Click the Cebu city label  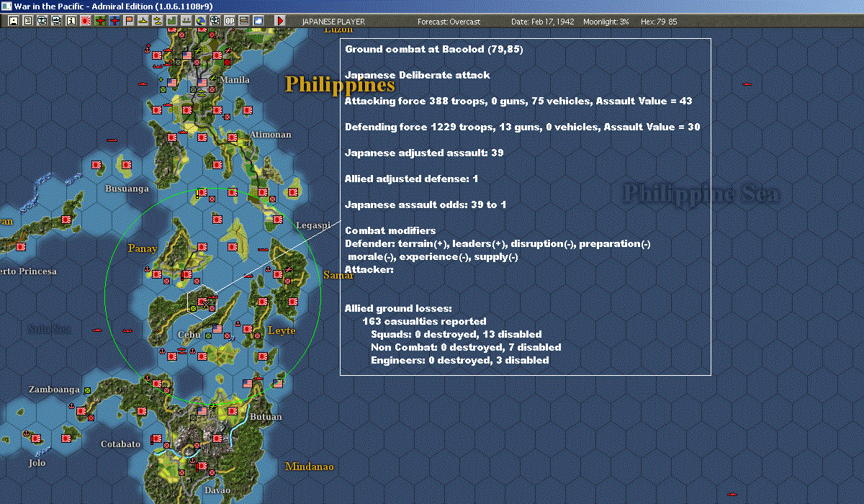[x=189, y=335]
